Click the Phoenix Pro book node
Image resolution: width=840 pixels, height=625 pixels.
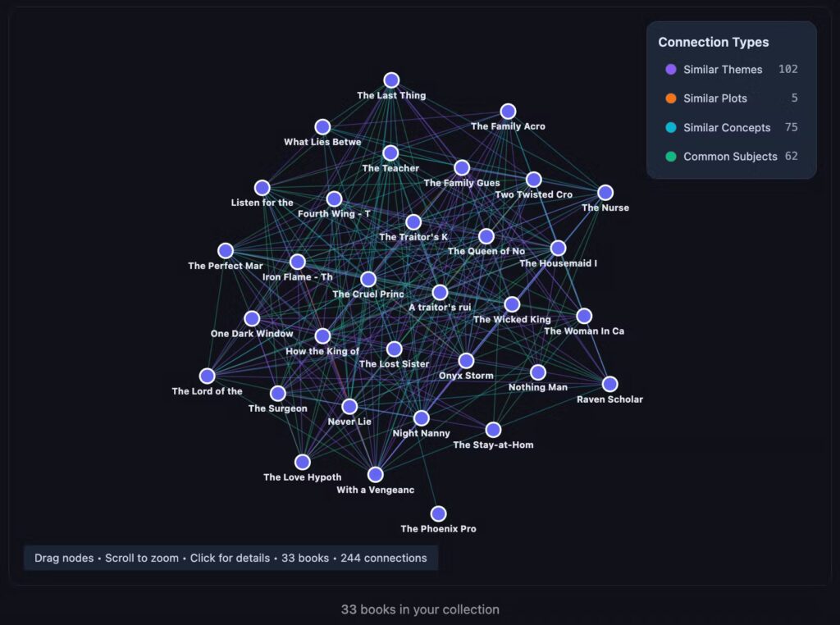438,513
